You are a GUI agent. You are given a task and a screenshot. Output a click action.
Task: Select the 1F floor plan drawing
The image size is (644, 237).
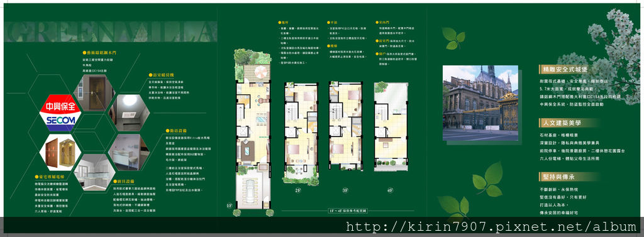[253, 132]
